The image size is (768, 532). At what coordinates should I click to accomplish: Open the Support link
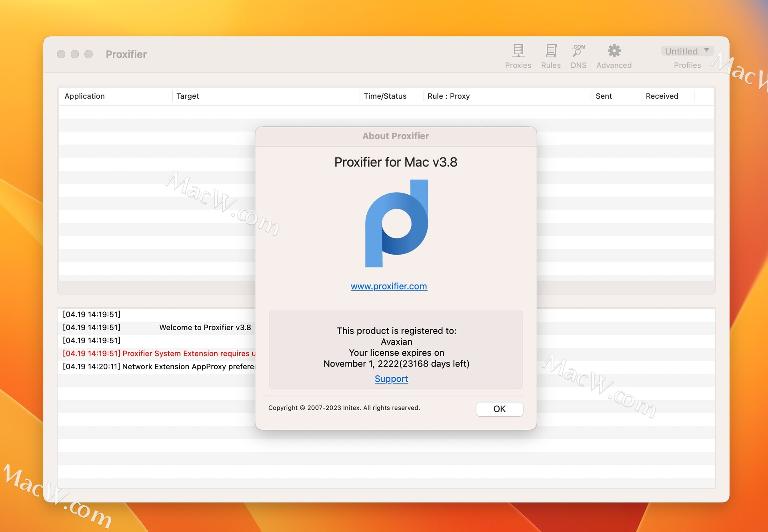point(391,379)
